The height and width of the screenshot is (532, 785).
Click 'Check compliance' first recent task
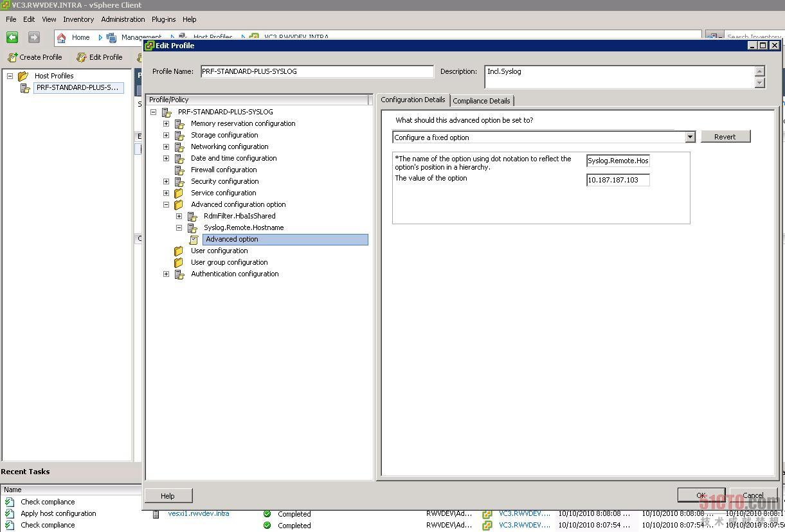(x=48, y=502)
